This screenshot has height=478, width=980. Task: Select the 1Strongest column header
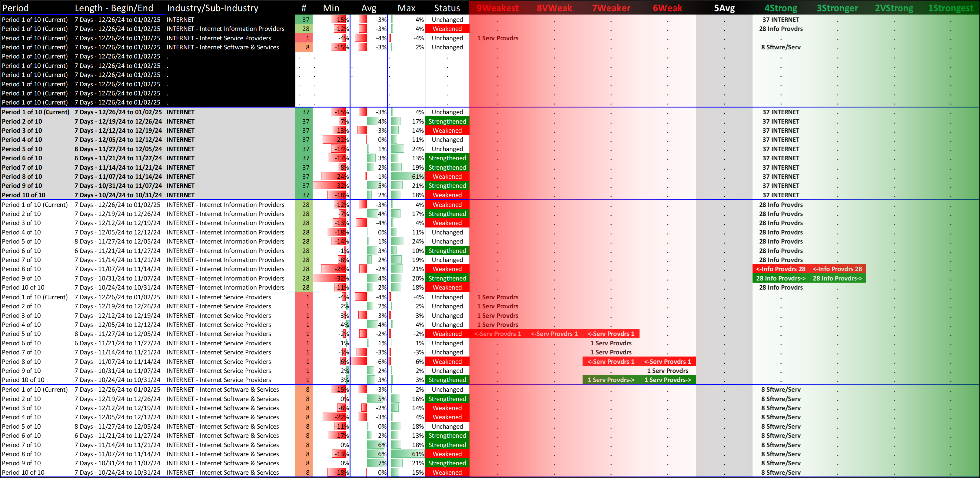tap(950, 8)
